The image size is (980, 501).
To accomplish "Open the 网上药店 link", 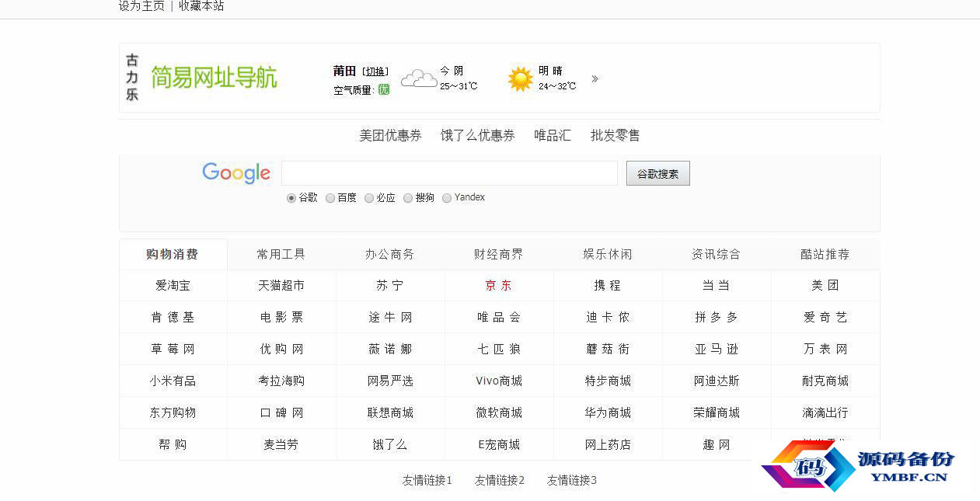I will pos(608,445).
